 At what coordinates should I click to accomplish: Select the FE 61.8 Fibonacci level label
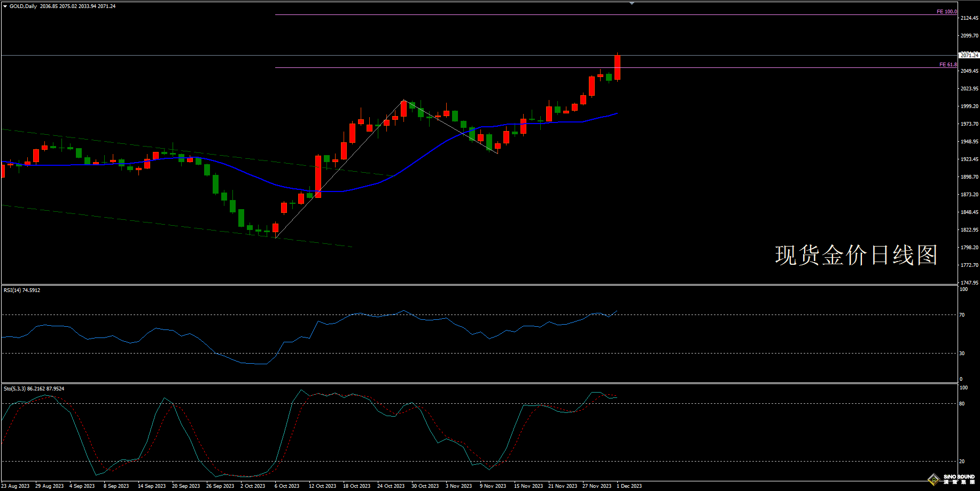pos(948,64)
